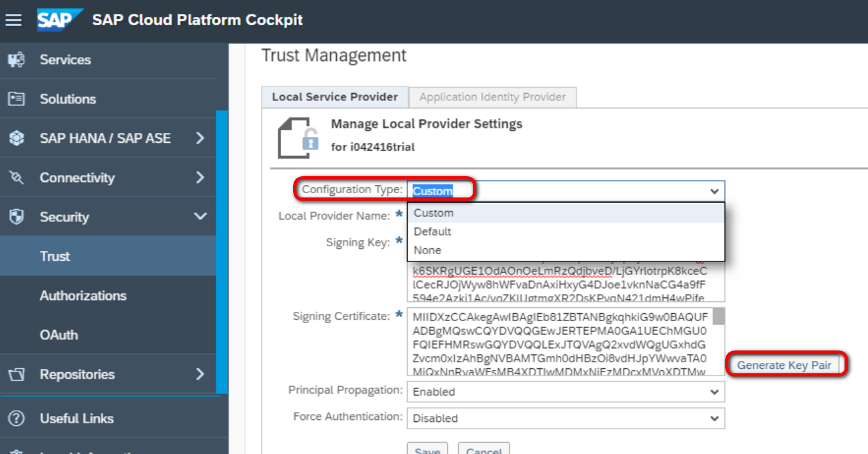
Task: Click the Connectivity plug icon
Action: pos(16,178)
